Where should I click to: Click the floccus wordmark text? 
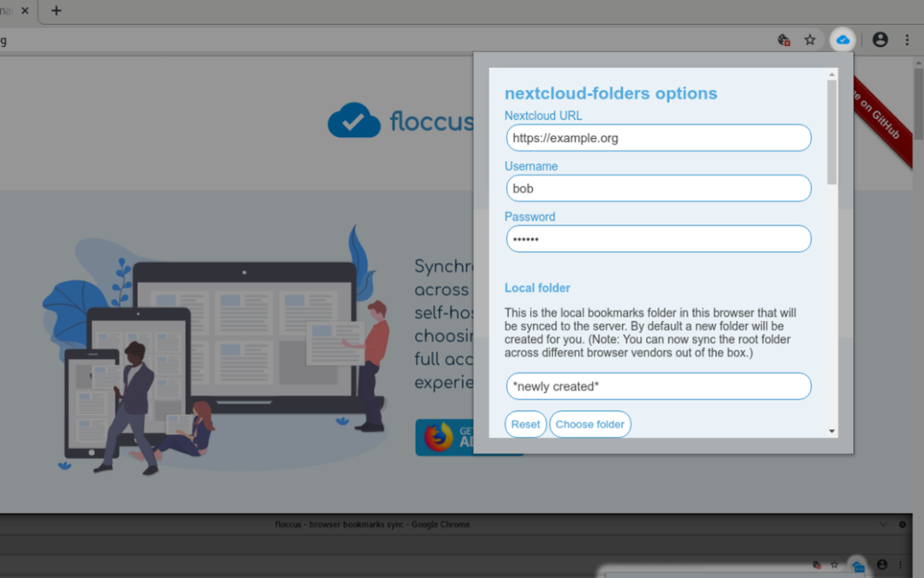pyautogui.click(x=431, y=121)
